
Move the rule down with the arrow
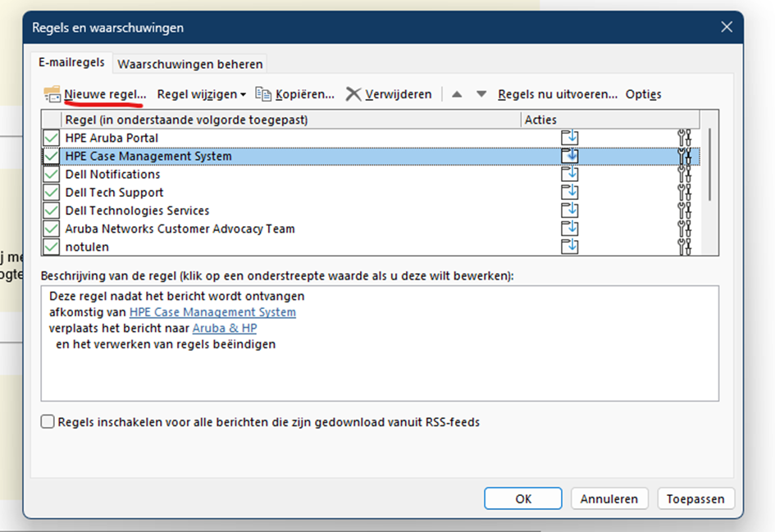(x=481, y=94)
